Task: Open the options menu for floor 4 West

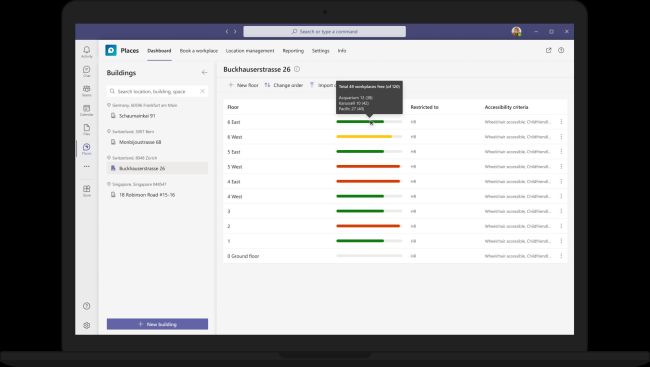Action: [561, 197]
